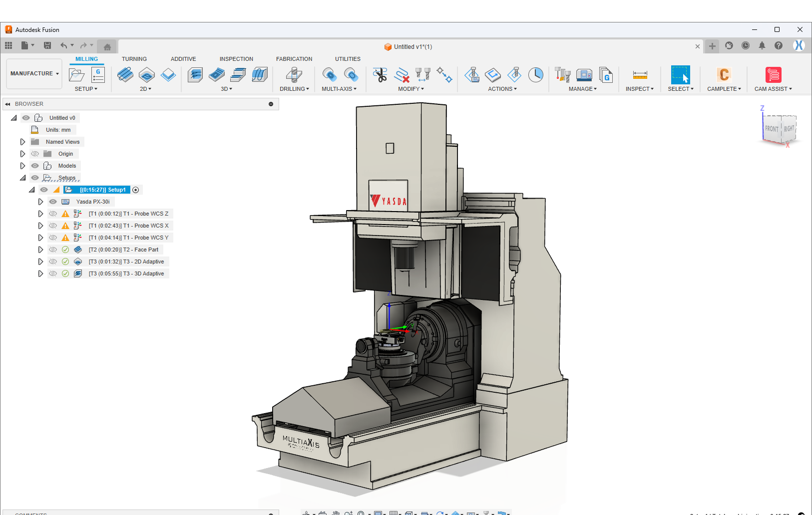This screenshot has width=812, height=515.
Task: Open the Tool Library icon in Manage
Action: click(563, 75)
